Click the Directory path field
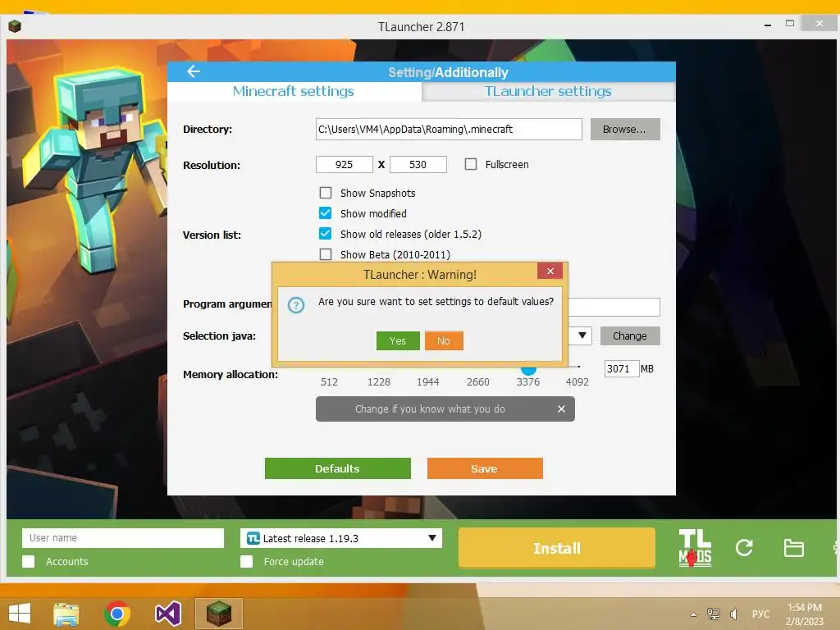The image size is (840, 630). tap(449, 129)
